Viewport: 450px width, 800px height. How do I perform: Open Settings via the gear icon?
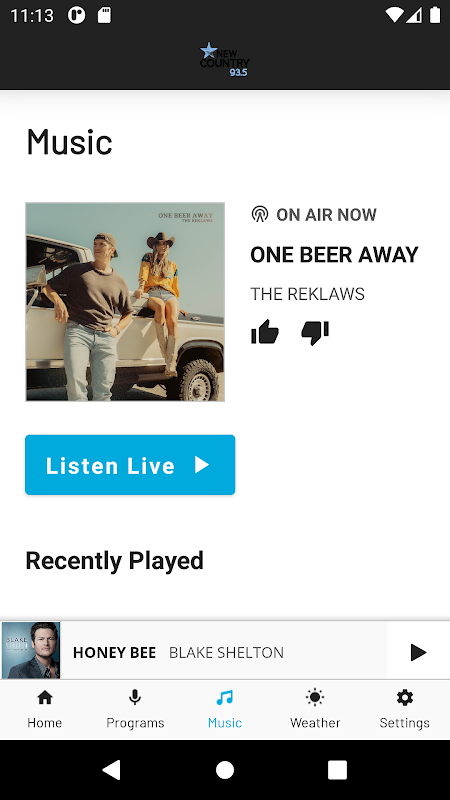pyautogui.click(x=405, y=710)
